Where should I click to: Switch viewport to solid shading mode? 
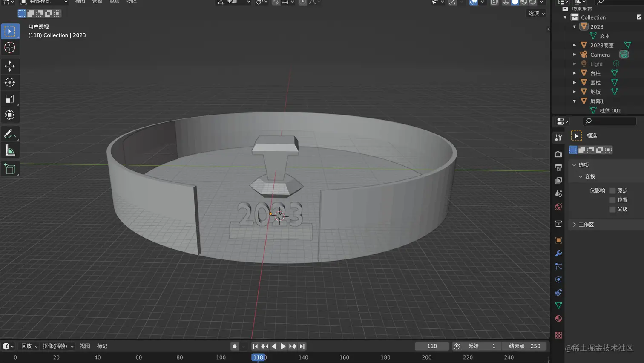(x=515, y=2)
